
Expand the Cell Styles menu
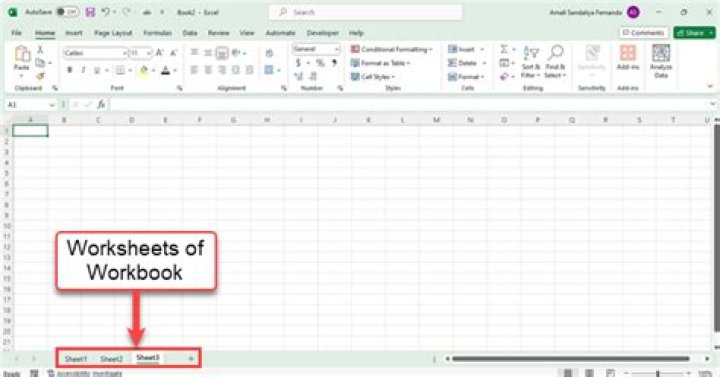click(372, 77)
